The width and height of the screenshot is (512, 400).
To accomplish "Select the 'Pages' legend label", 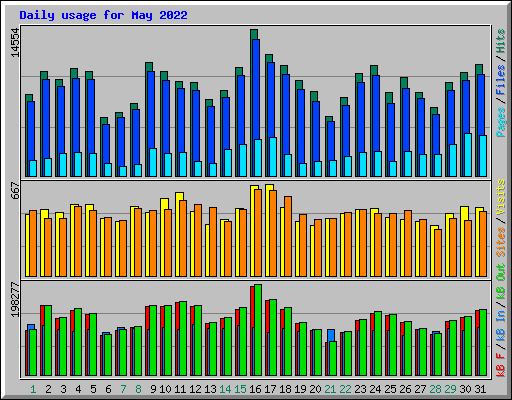I will 501,122.
